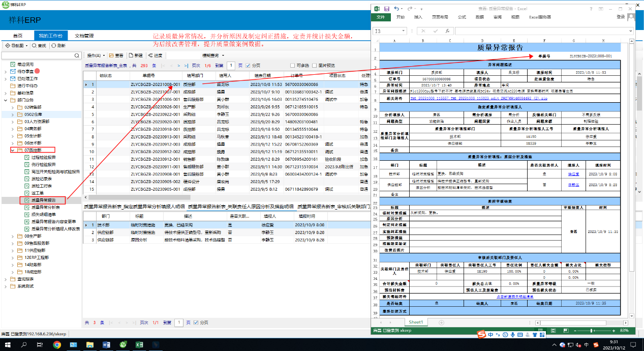The width and height of the screenshot is (644, 351).
Task: Click the 进度 progress toolbar button
Action: pos(155,55)
